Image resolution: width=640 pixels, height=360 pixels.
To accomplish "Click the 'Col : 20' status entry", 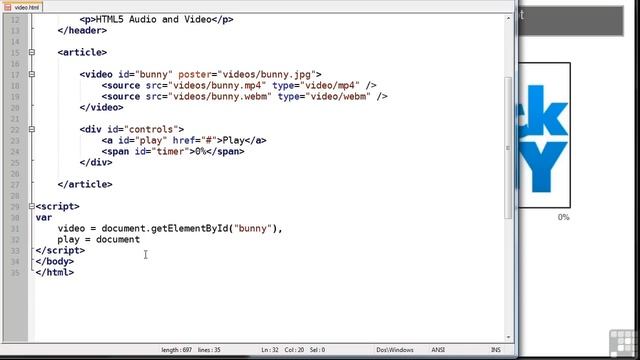I will [294, 350].
